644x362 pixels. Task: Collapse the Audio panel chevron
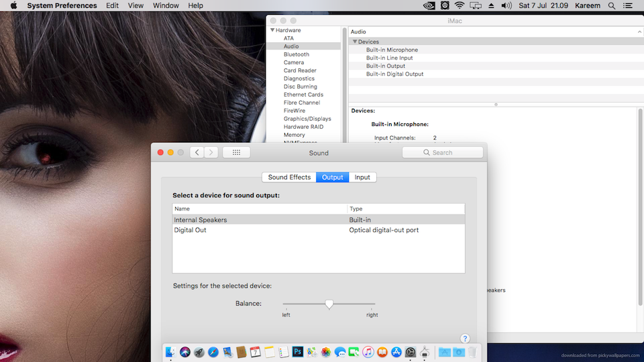tap(639, 32)
